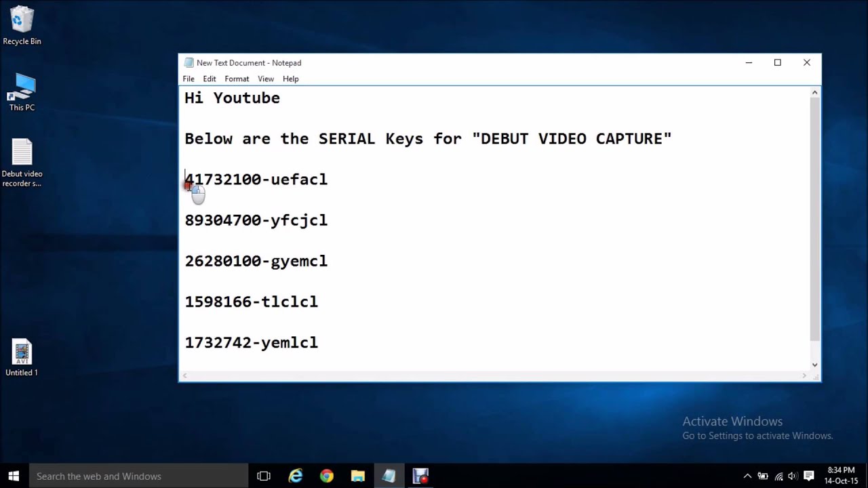Image resolution: width=868 pixels, height=488 pixels.
Task: Click the 'Hi Youtube' text line
Action: click(232, 98)
